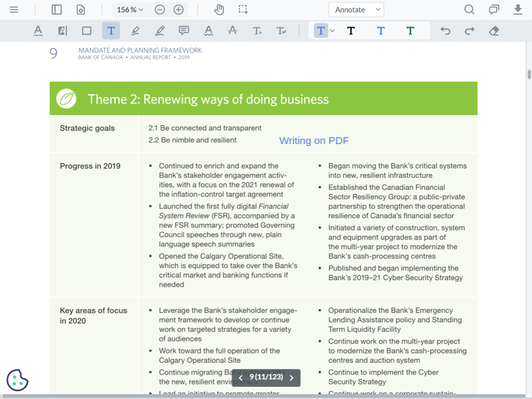Select the marquee selection tool
532x399 pixels.
coord(243,10)
